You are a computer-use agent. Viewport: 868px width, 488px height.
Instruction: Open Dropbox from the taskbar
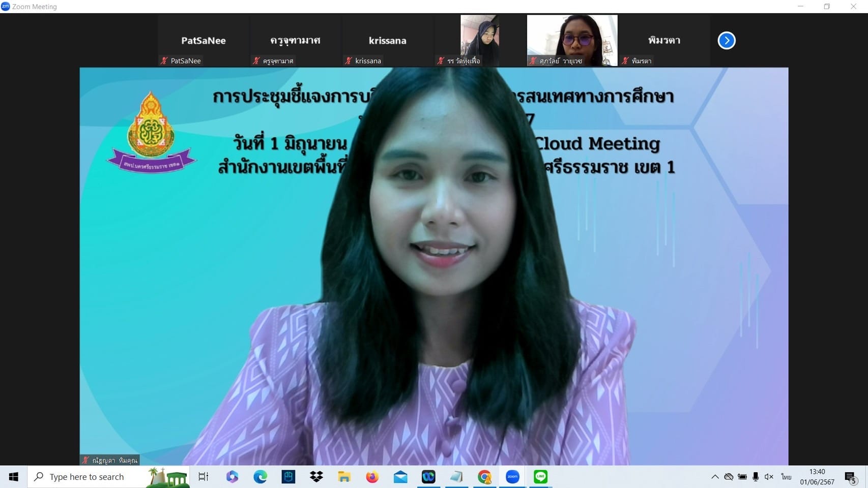coord(316,477)
